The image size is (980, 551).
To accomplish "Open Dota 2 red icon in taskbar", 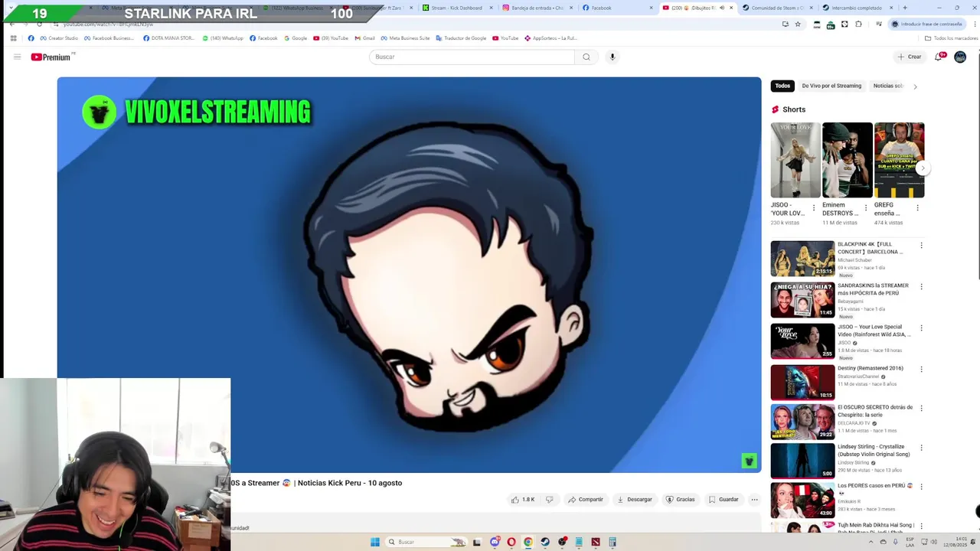I will [x=595, y=542].
